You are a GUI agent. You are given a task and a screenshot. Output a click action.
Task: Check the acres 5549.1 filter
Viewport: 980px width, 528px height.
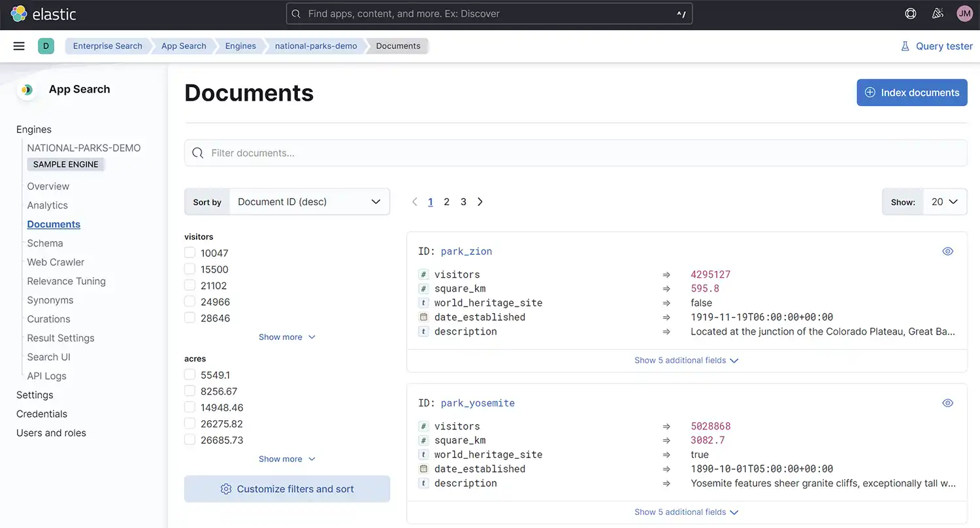pos(189,375)
